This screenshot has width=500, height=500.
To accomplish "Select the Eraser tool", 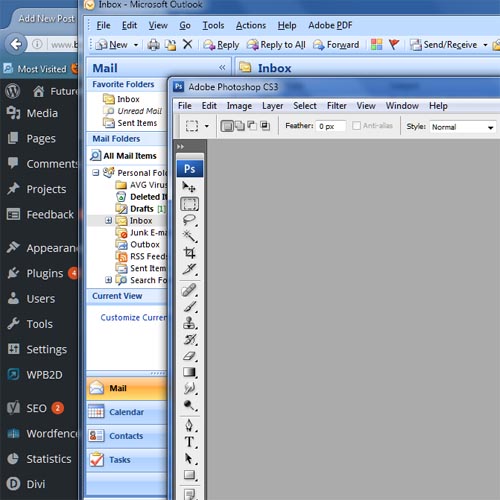I will [189, 356].
